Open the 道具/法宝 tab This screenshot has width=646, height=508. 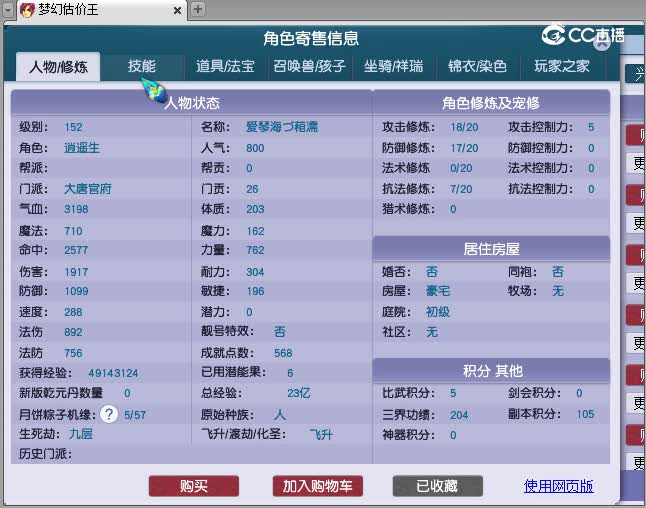[x=225, y=66]
